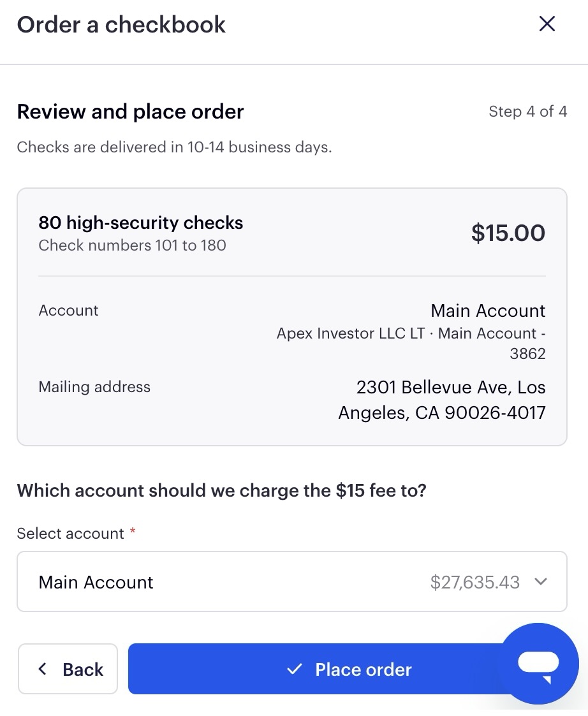Close the Order a checkbook dialog
The image size is (588, 716).
click(x=547, y=24)
